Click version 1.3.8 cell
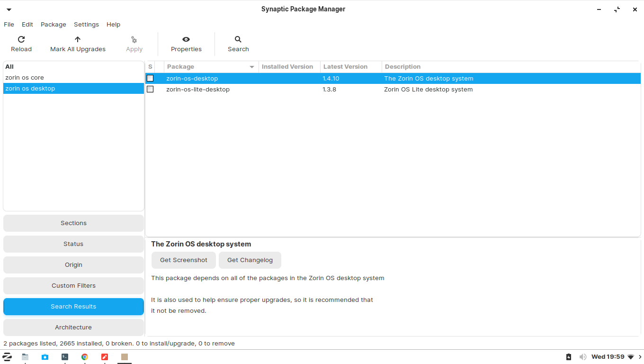Screen dimensions: 644x364 [x=330, y=90]
